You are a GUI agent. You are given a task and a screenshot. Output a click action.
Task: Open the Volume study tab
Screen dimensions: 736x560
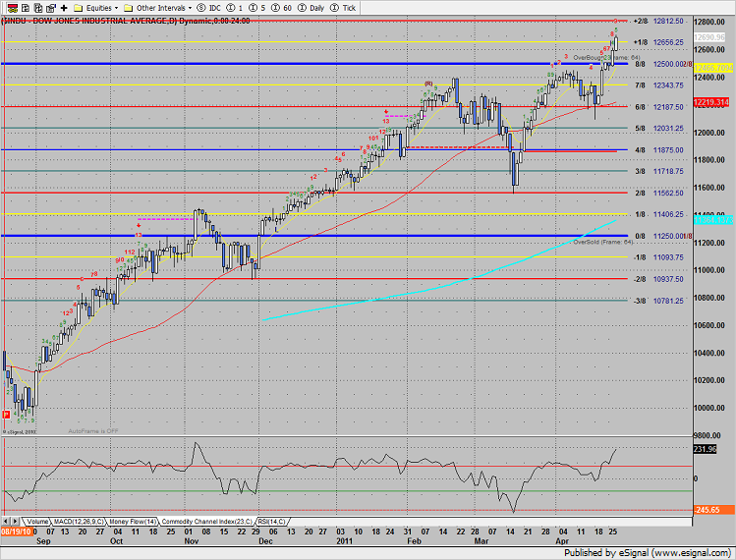click(37, 522)
